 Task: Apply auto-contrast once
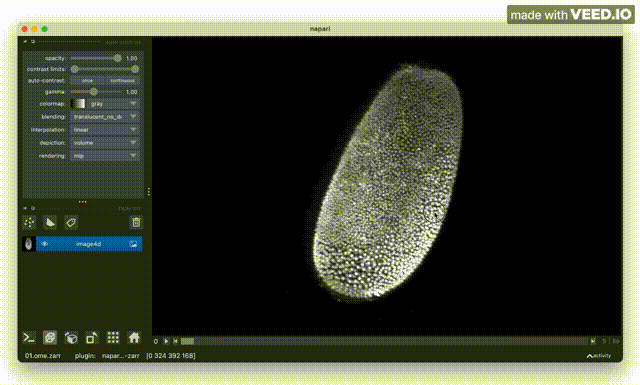[x=87, y=80]
